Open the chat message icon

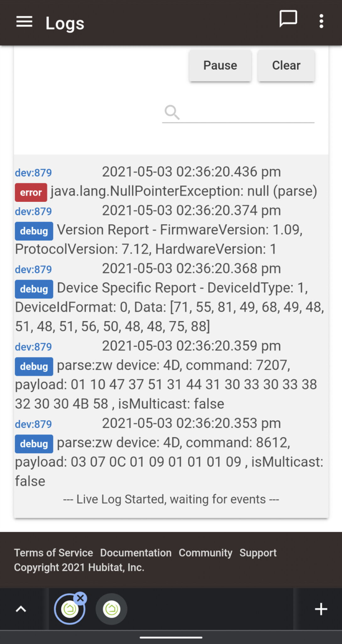pos(288,19)
